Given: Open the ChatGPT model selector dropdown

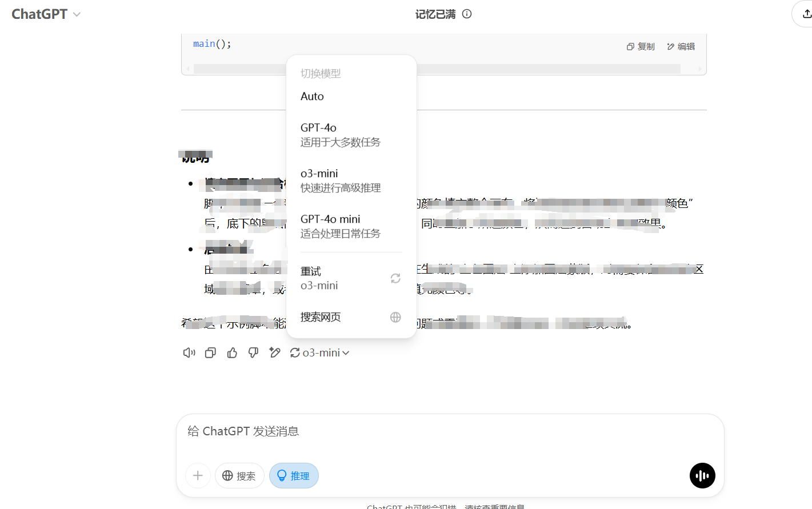Looking at the screenshot, I should click(46, 14).
